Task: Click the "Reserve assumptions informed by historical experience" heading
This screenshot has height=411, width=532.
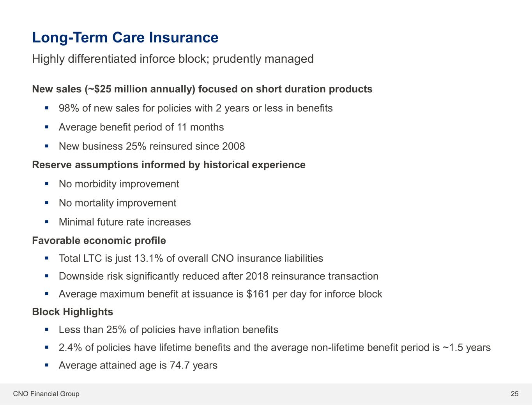Action: 168,165
